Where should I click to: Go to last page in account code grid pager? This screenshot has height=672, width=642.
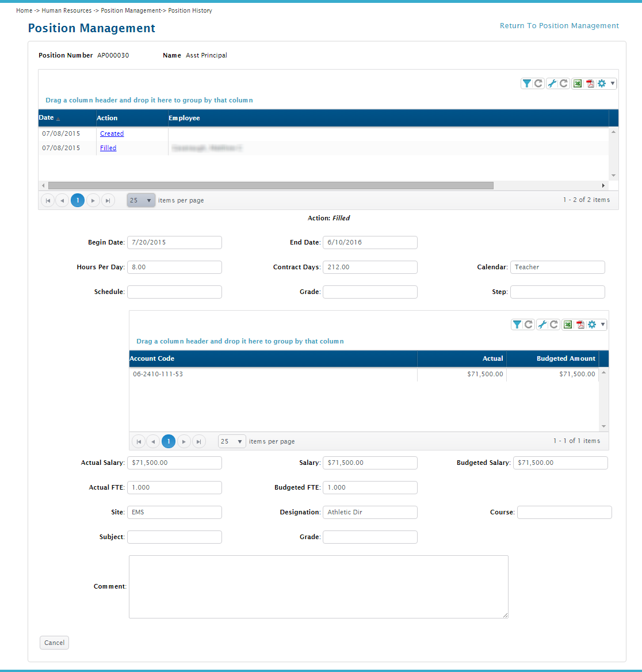point(199,441)
